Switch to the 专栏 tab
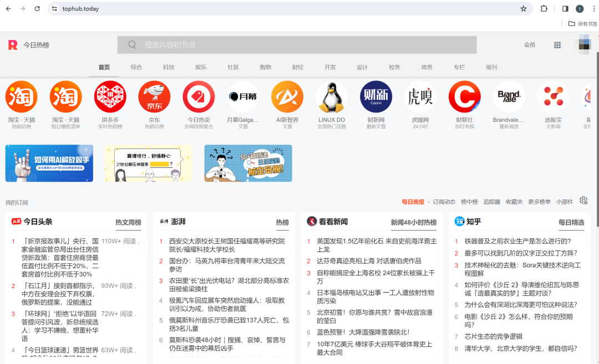The height and width of the screenshot is (364, 599). [459, 67]
